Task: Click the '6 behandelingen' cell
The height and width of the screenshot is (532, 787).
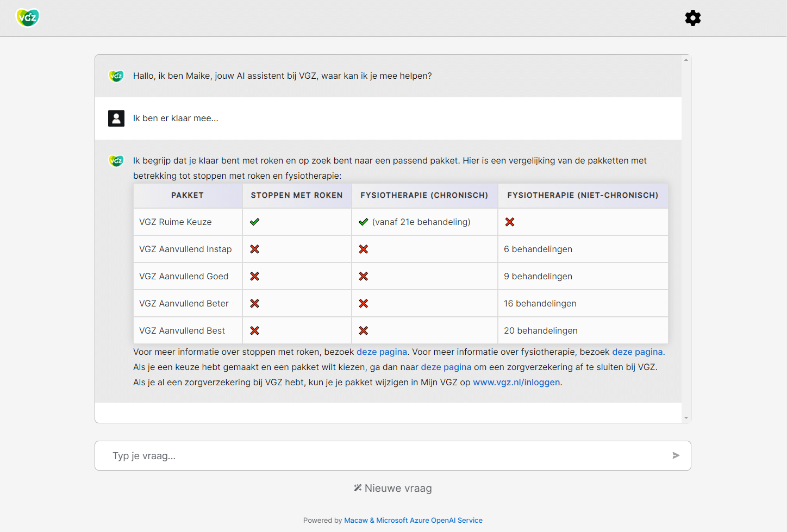Action: tap(583, 249)
